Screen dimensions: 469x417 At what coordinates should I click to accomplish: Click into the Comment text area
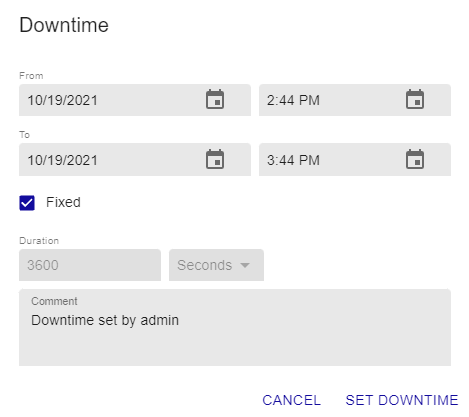[x=235, y=327]
